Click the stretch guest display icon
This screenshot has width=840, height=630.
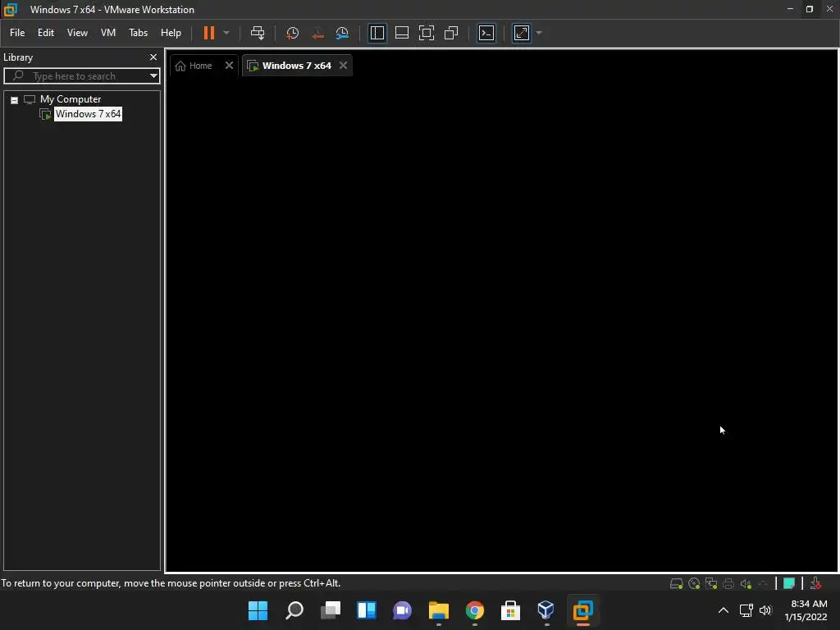522,33
